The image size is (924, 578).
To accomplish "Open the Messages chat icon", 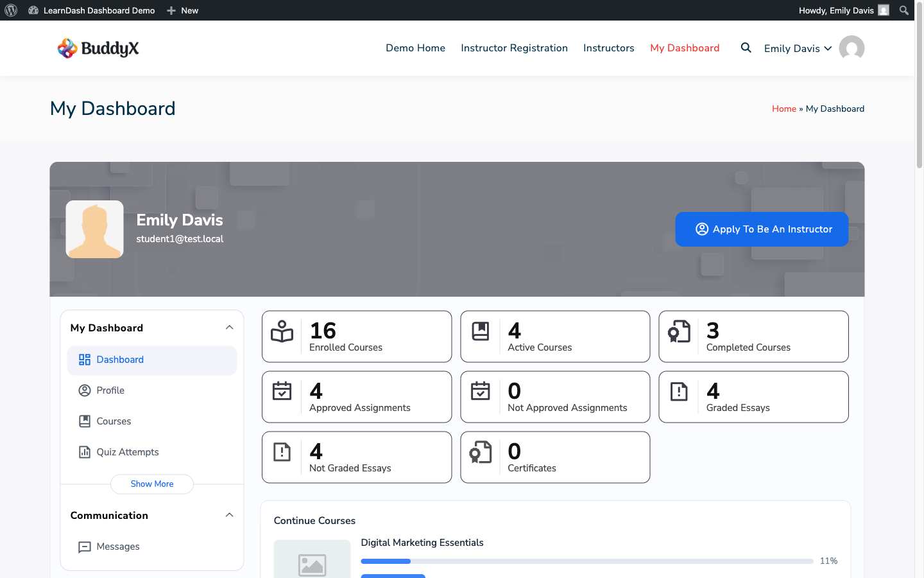I will [85, 547].
